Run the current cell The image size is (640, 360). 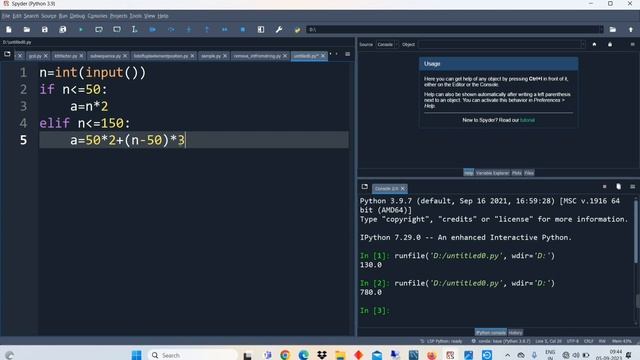point(99,29)
